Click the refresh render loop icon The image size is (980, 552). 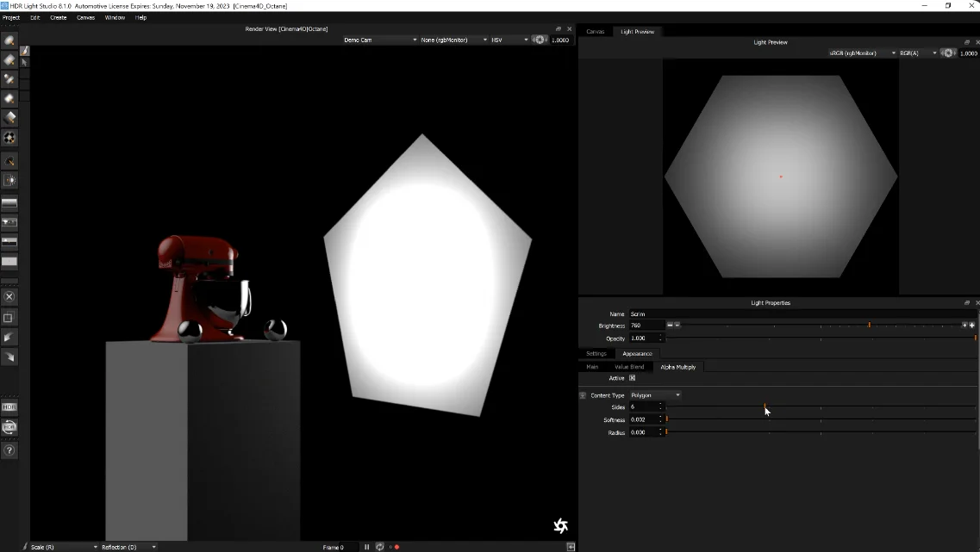[x=379, y=547]
